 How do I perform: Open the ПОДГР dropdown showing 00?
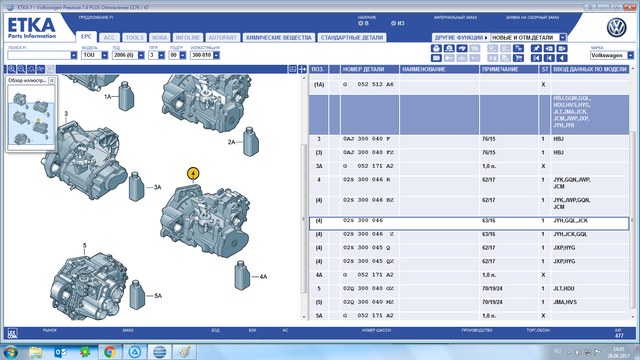(182, 55)
